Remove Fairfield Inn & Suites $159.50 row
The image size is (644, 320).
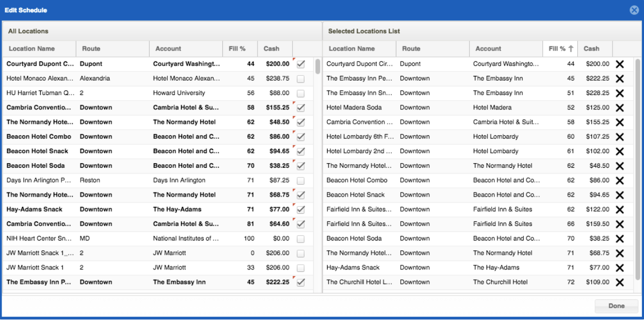pyautogui.click(x=620, y=224)
